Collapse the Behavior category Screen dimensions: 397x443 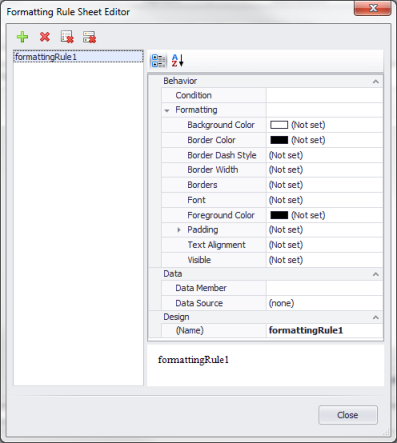point(376,81)
